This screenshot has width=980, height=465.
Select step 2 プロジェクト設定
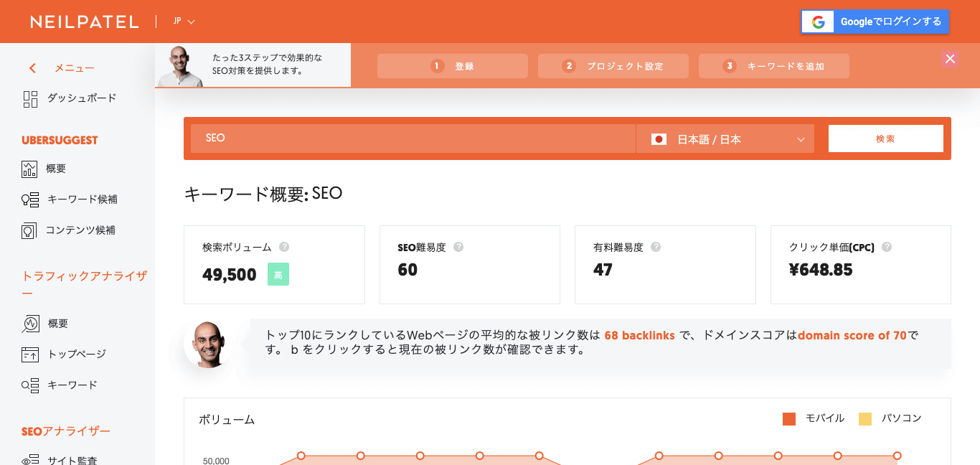tap(613, 66)
